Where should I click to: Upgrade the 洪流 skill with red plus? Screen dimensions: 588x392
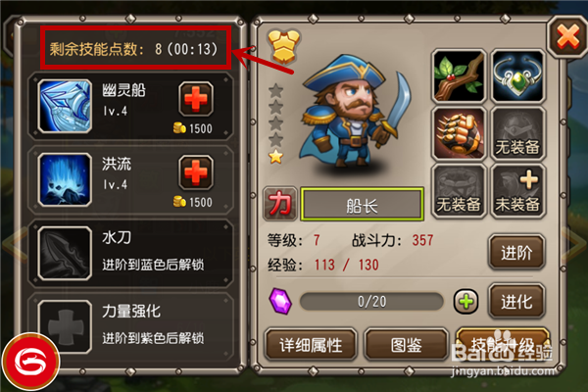pos(196,172)
